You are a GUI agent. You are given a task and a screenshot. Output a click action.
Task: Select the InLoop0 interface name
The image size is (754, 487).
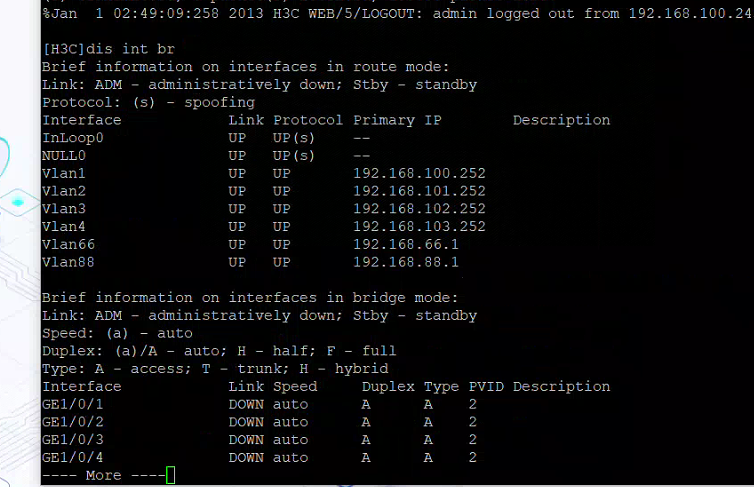pyautogui.click(x=72, y=137)
